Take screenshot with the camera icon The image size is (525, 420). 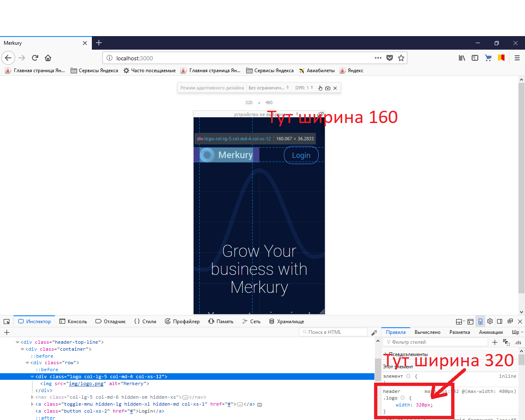tap(328, 88)
